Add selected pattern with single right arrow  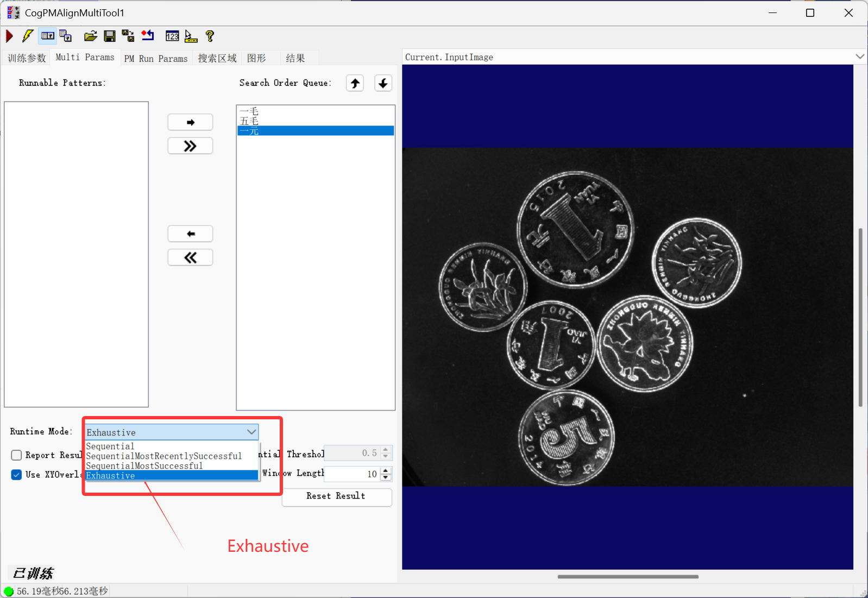pyautogui.click(x=190, y=122)
